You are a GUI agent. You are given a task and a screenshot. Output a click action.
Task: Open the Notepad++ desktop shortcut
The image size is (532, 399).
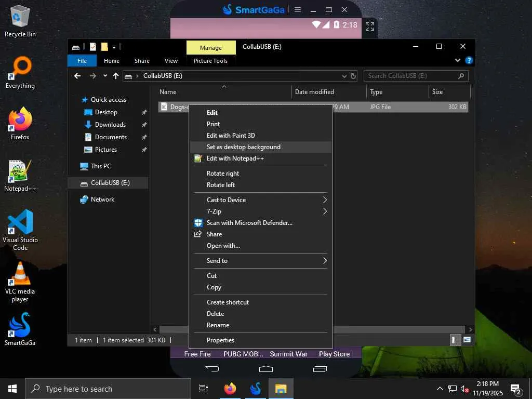(20, 176)
